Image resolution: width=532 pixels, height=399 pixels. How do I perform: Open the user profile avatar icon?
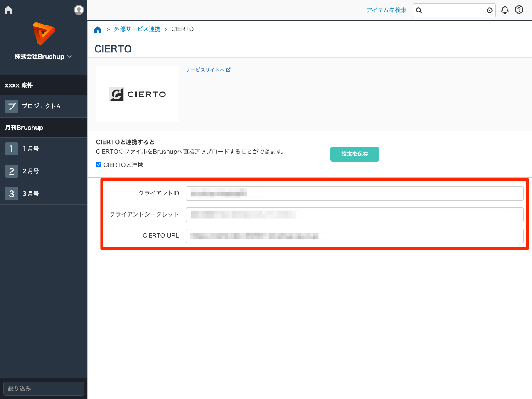pyautogui.click(x=79, y=10)
